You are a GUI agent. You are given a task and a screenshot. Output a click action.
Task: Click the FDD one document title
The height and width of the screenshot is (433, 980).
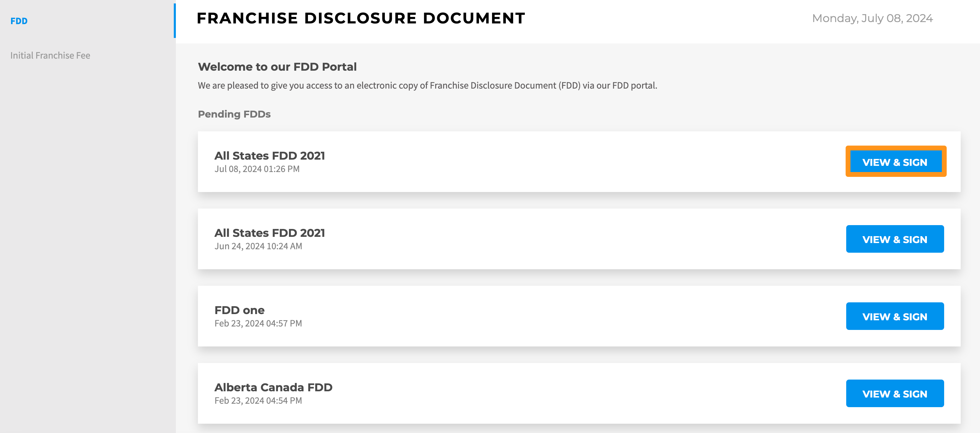pos(240,310)
